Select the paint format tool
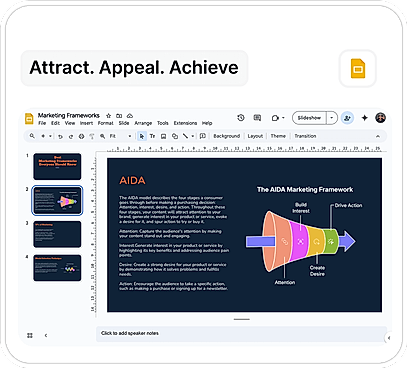 [92, 136]
